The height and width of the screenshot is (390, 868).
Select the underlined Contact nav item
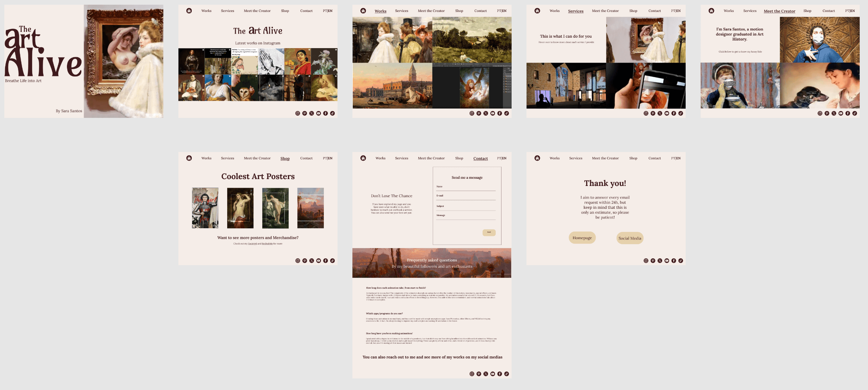pyautogui.click(x=480, y=158)
